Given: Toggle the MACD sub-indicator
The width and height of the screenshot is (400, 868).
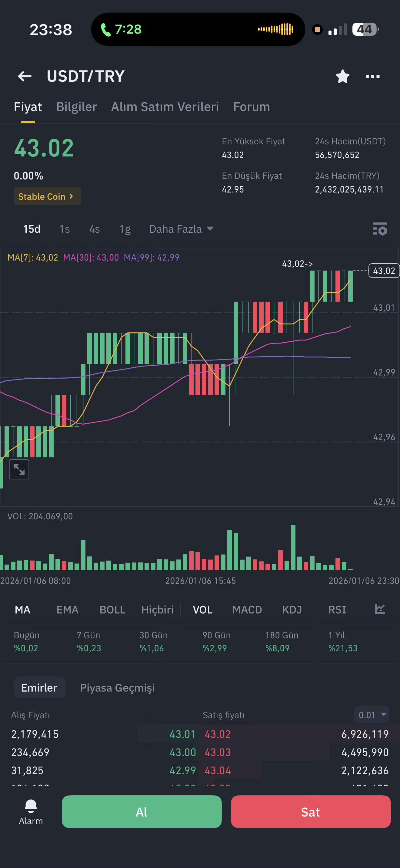Looking at the screenshot, I should point(247,610).
